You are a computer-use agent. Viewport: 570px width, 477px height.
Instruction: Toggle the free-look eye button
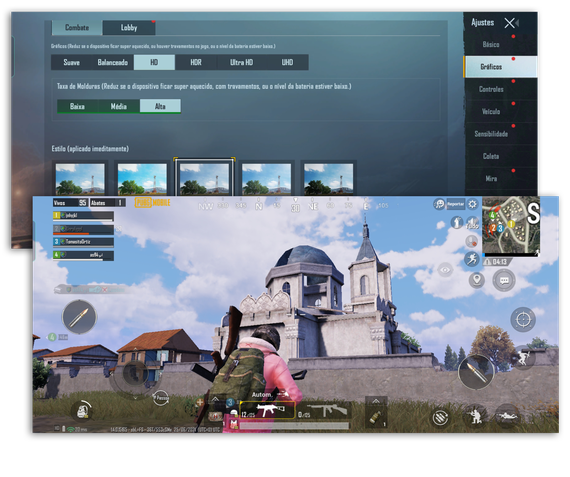(x=445, y=270)
